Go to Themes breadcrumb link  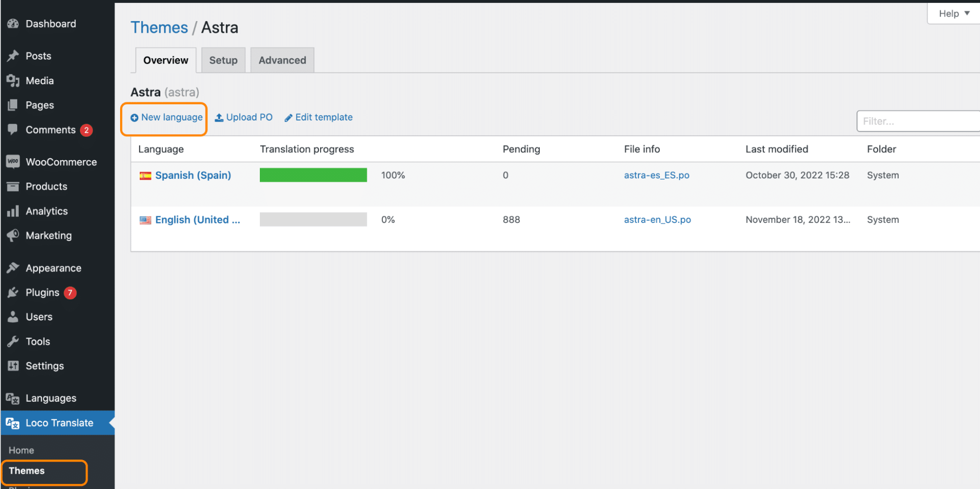point(159,27)
